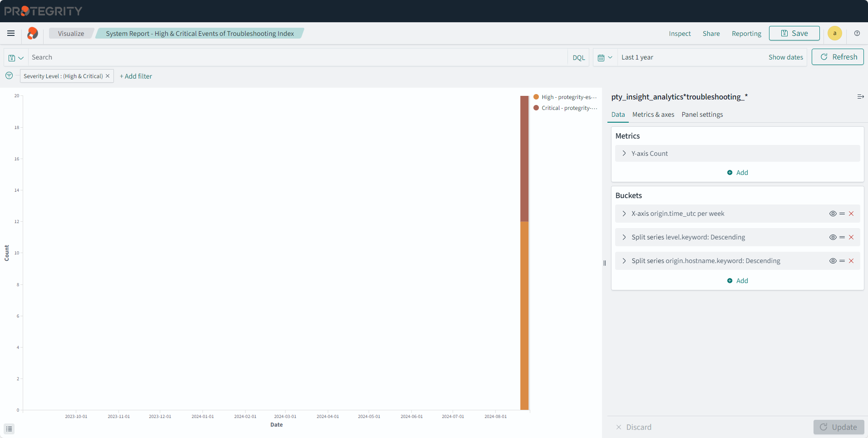Click the orange High legend color dot
The image size is (868, 438).
pyautogui.click(x=536, y=97)
